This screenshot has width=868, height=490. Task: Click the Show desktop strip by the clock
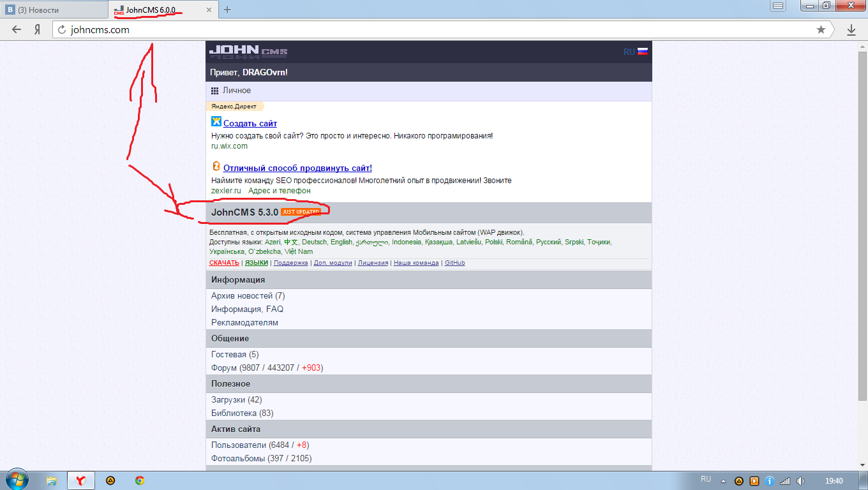point(864,480)
